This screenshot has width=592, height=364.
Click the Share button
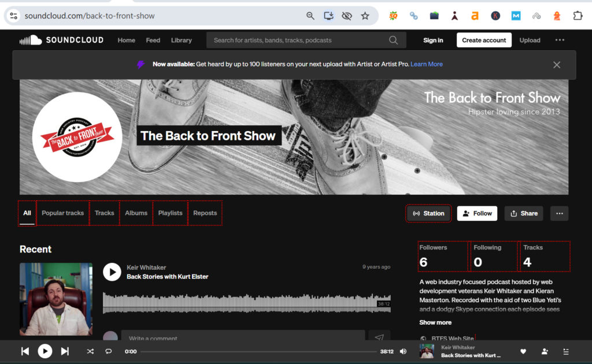point(524,214)
